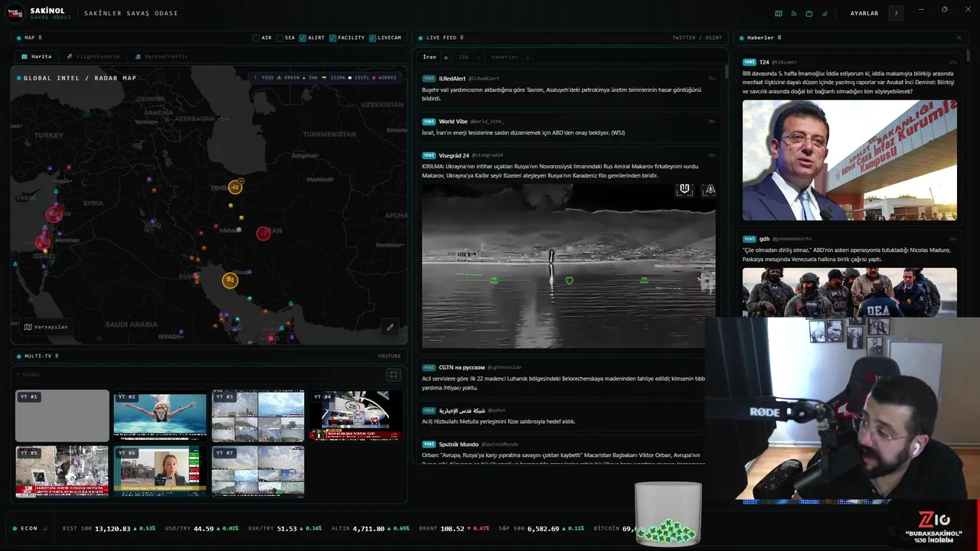Viewport: 980px width, 551px height.
Task: Click the YOUTUBE label in Multi-TV header
Action: click(389, 356)
